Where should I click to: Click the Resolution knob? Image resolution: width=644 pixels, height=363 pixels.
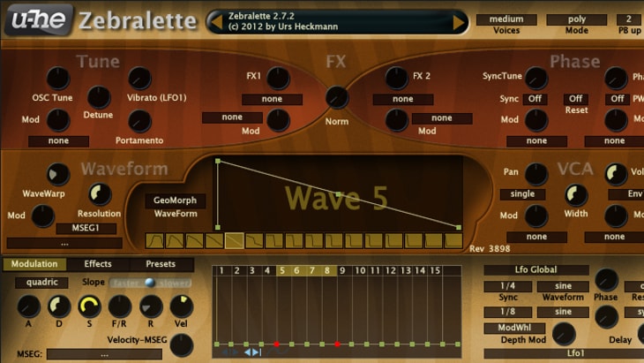coord(100,194)
